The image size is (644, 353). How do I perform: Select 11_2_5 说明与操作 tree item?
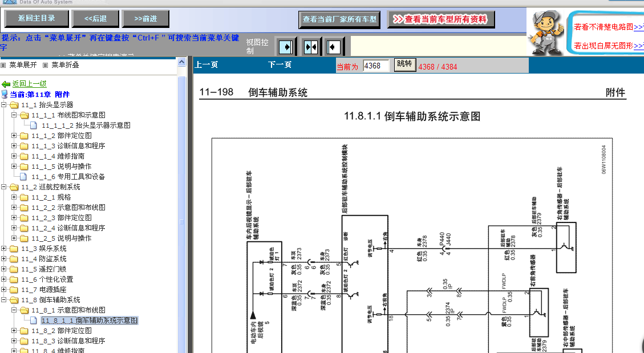tap(61, 238)
